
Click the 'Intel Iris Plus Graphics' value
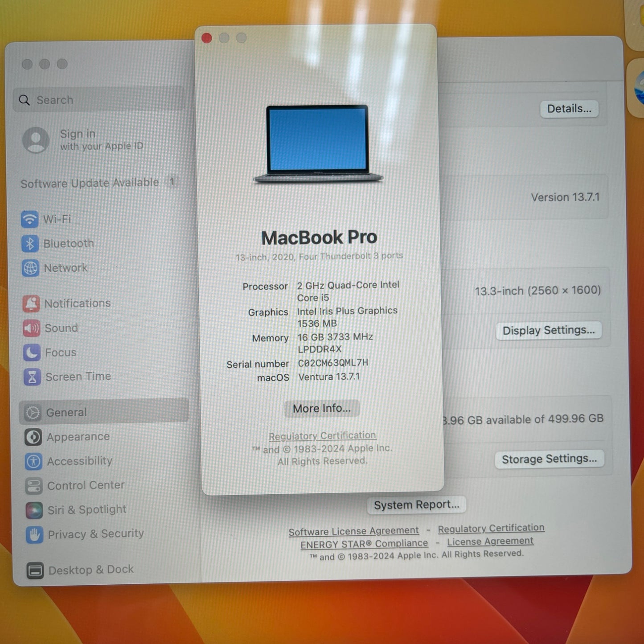(x=347, y=311)
